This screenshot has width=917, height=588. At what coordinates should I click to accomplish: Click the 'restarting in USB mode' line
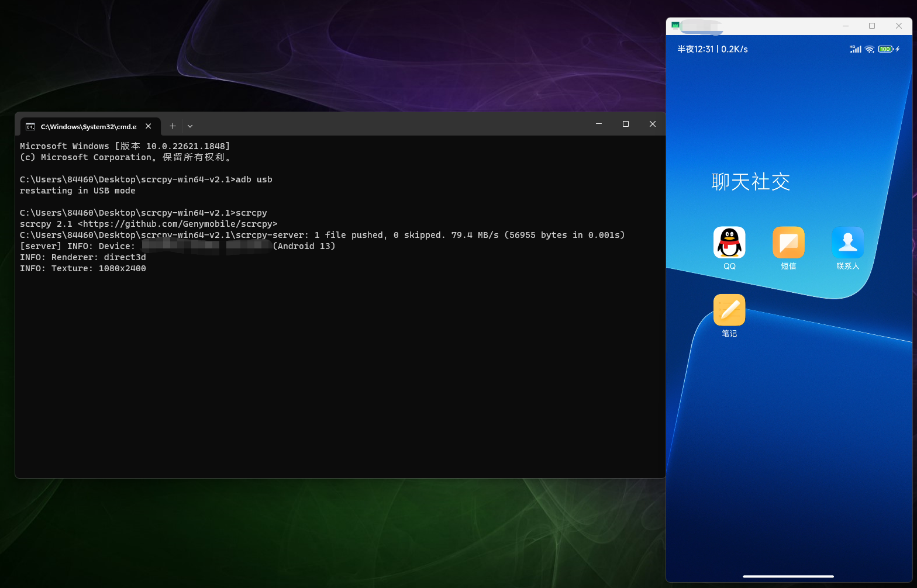coord(78,191)
